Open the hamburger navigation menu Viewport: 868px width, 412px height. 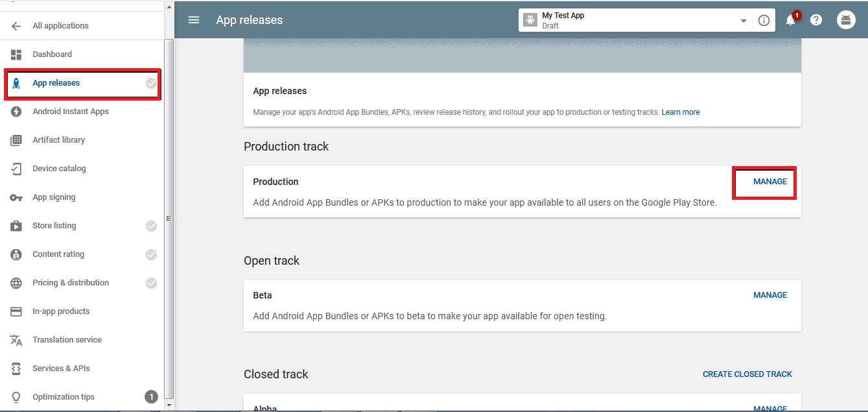coord(193,20)
